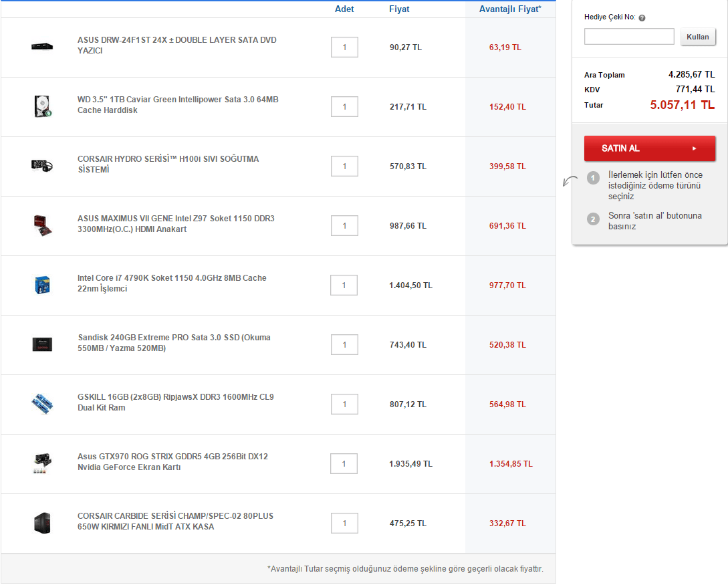Edit quantity field for Corsair Carbide case
This screenshot has width=728, height=585.
click(x=344, y=523)
